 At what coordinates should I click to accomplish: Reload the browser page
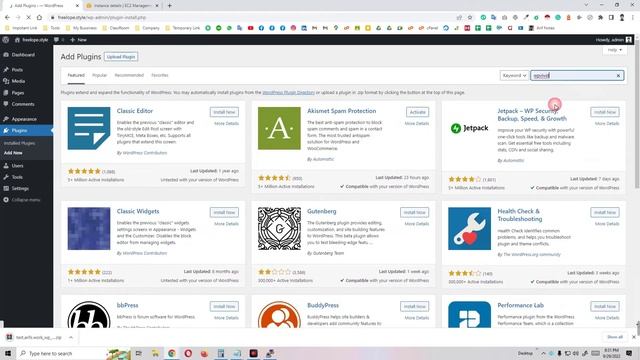point(29,18)
